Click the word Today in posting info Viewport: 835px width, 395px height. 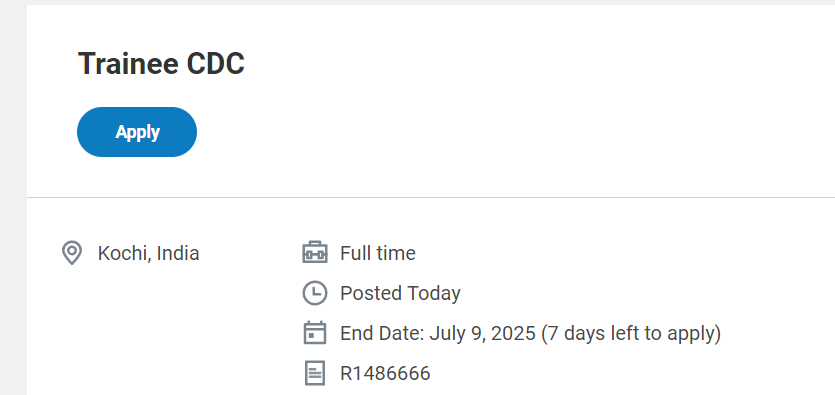pyautogui.click(x=434, y=293)
